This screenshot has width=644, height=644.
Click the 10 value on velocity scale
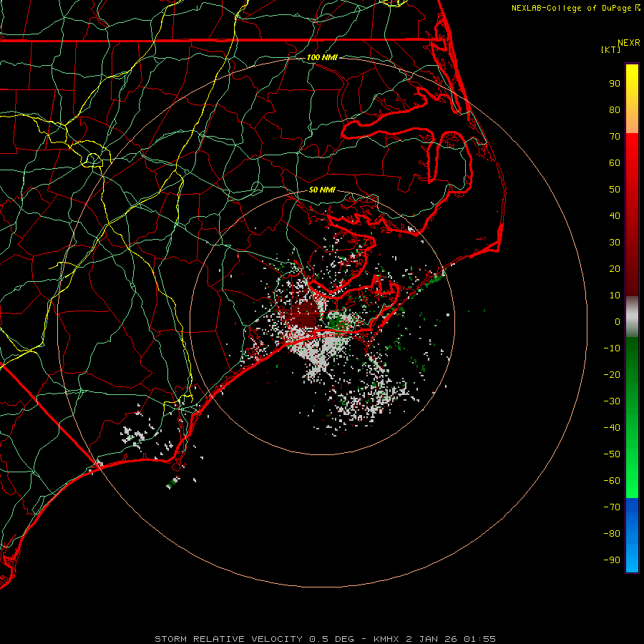point(615,296)
